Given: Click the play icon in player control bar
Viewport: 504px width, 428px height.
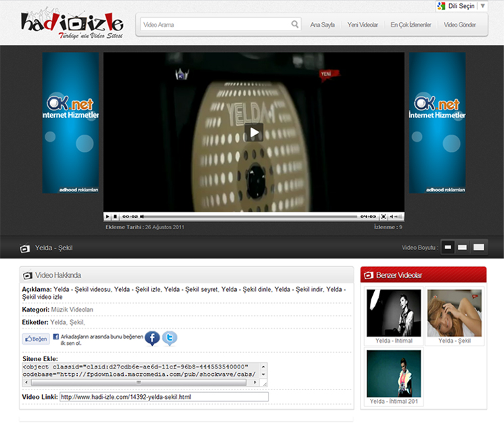Looking at the screenshot, I should [108, 216].
